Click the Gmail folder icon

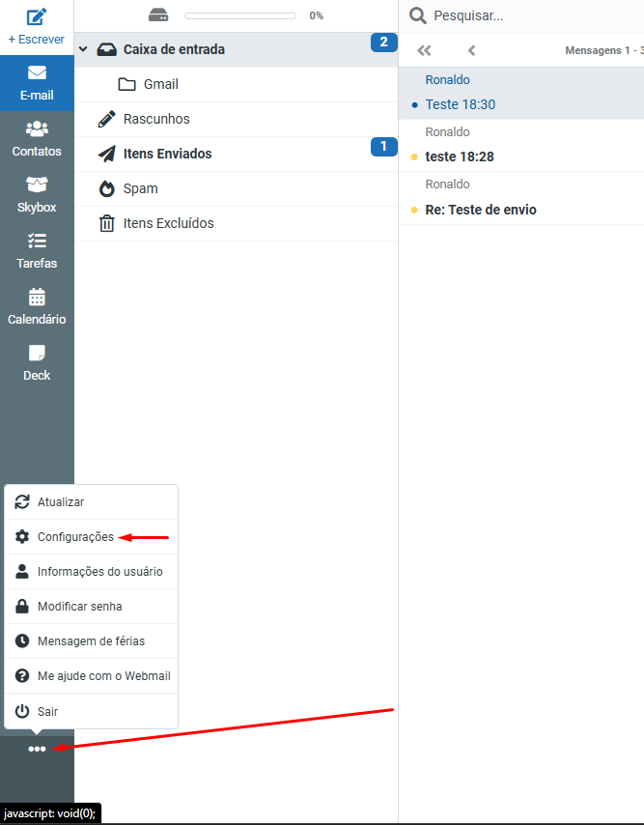tap(126, 84)
